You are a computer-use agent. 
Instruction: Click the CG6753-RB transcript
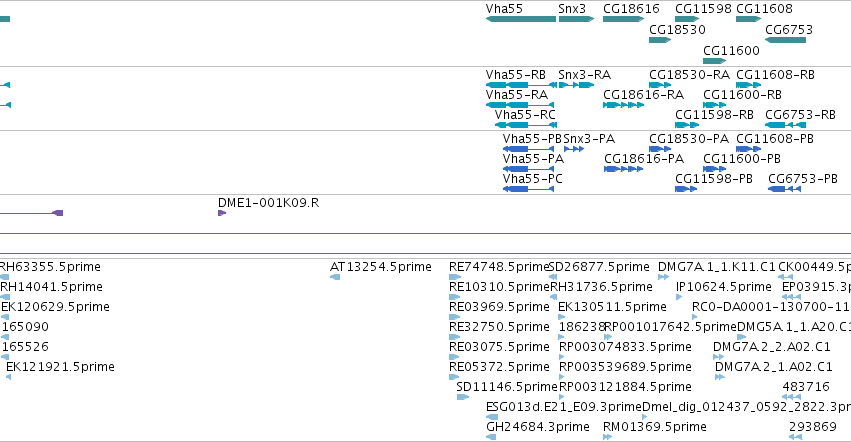[x=785, y=125]
